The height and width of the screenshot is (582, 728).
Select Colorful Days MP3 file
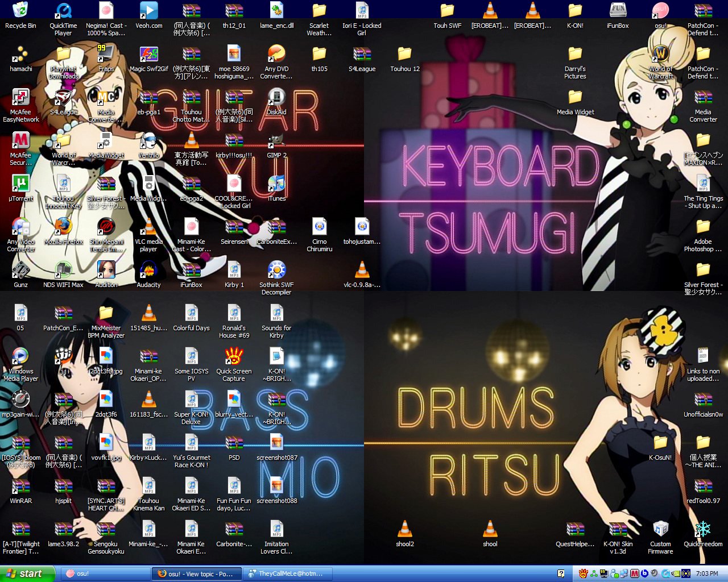[191, 318]
